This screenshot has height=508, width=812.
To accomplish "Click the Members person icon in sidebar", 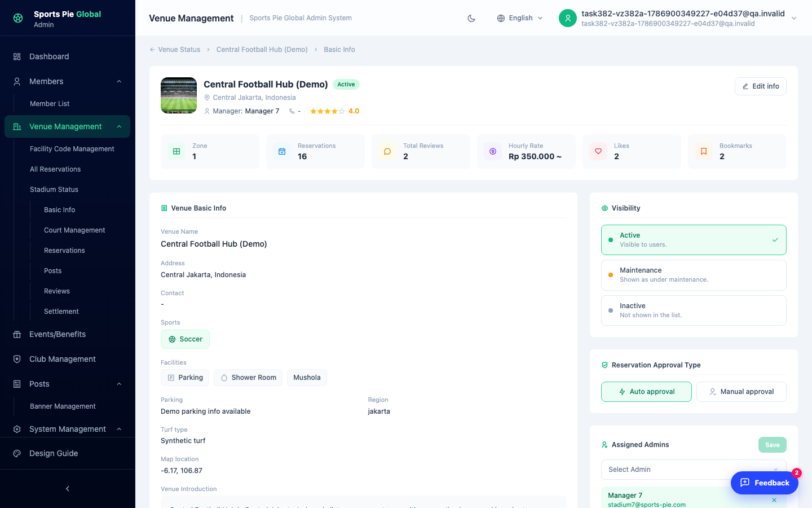I will pyautogui.click(x=17, y=81).
